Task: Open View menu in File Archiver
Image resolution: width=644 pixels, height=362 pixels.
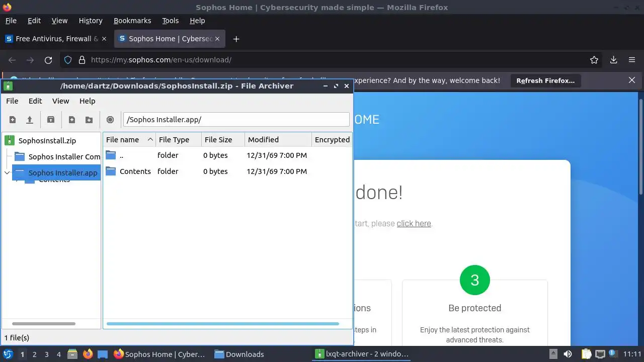Action: (60, 101)
